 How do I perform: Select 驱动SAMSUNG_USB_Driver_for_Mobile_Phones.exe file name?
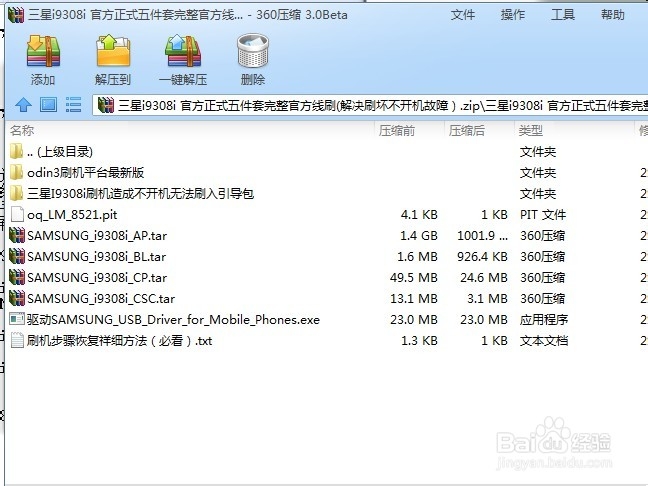coord(174,320)
